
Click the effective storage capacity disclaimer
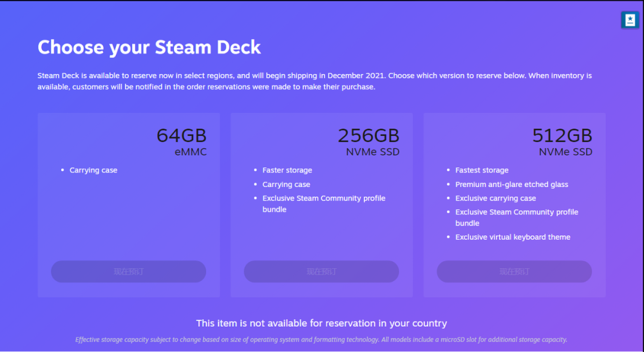click(x=321, y=340)
